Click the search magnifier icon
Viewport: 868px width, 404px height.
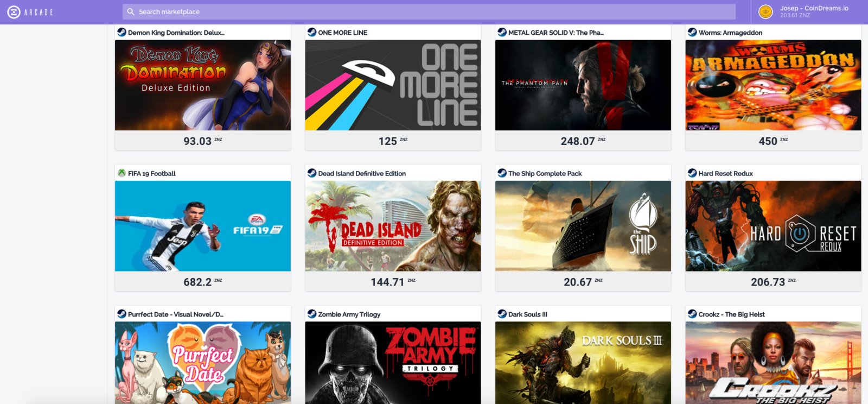click(x=131, y=11)
